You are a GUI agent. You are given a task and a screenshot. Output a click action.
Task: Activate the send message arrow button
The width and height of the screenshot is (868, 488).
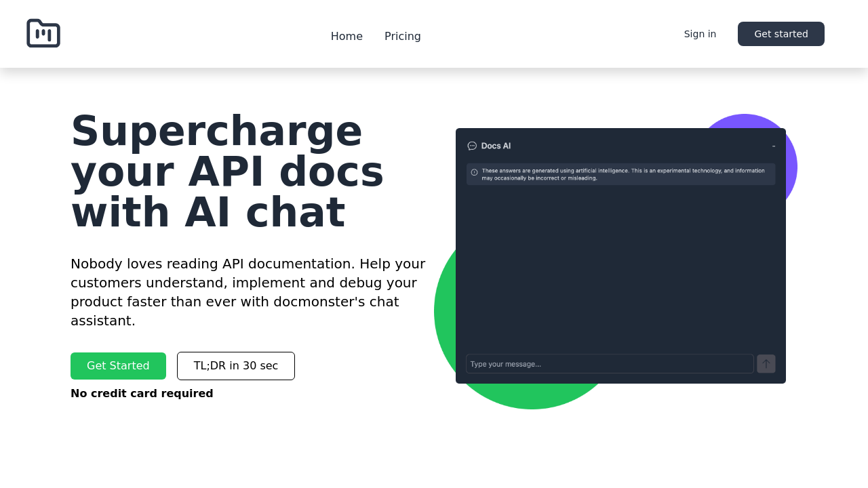pos(765,363)
